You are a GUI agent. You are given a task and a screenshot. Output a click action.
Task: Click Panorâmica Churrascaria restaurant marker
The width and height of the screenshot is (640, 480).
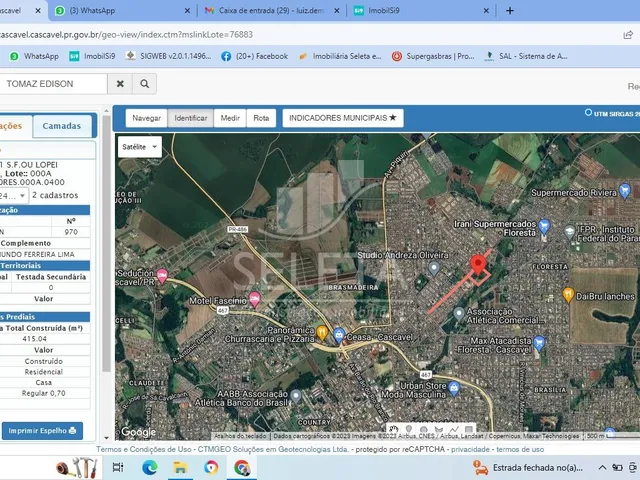322,333
